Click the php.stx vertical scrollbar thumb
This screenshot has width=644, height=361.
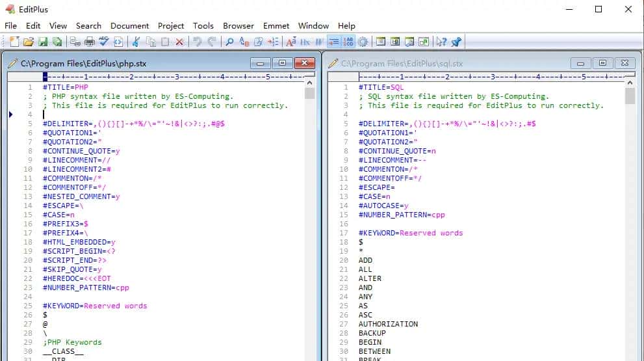(309, 92)
